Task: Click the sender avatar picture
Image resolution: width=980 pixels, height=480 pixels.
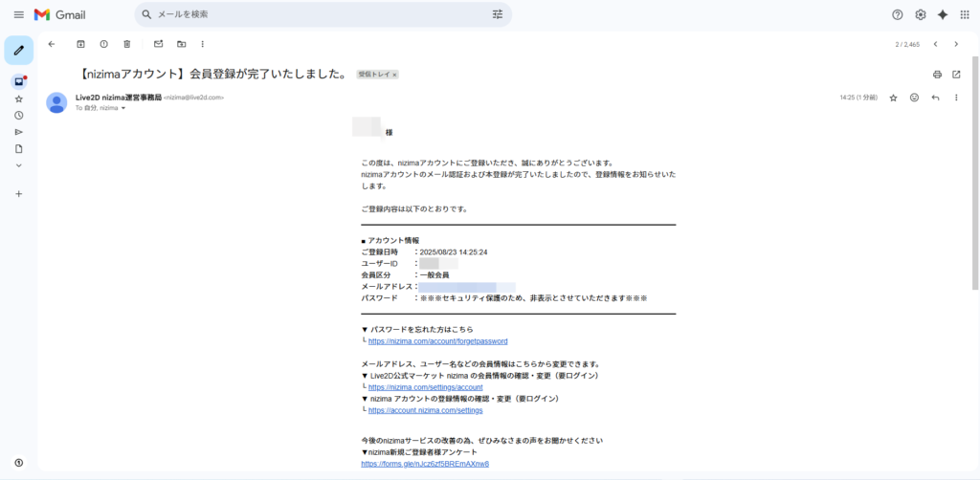Action: click(x=56, y=102)
